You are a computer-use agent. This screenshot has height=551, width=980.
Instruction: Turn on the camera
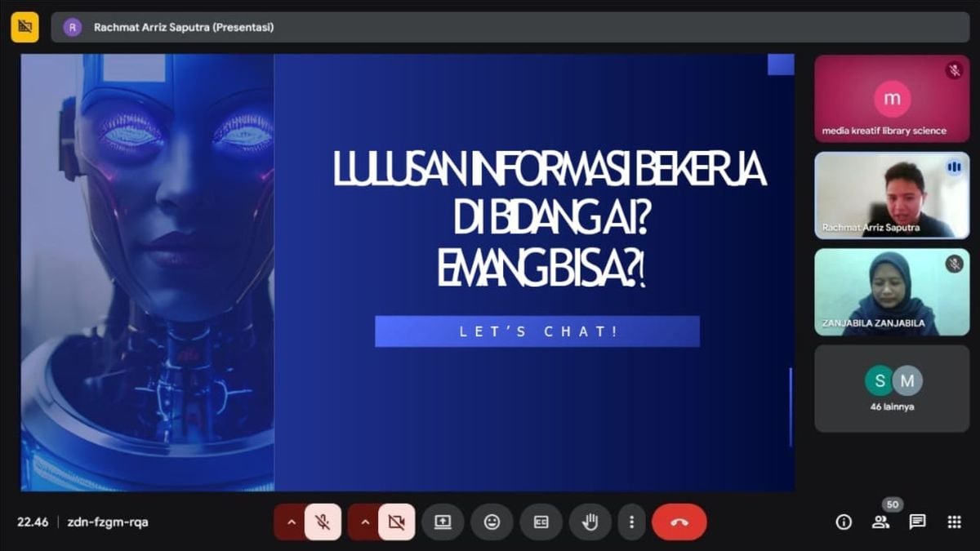point(397,522)
